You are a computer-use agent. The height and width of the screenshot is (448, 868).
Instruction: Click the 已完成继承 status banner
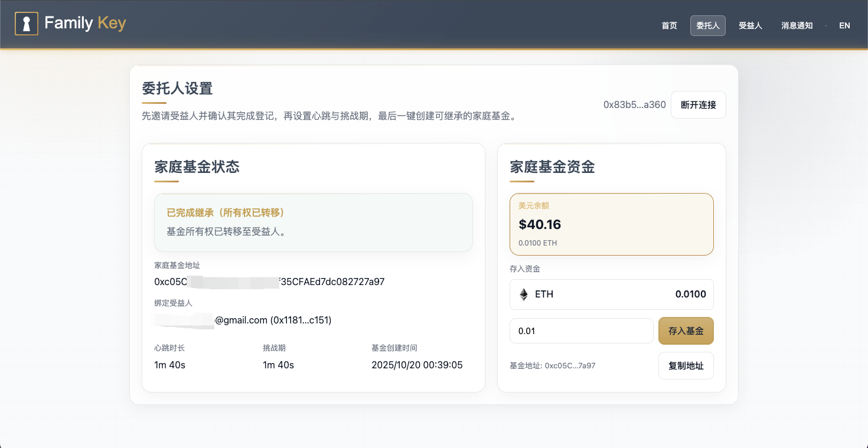pos(313,223)
